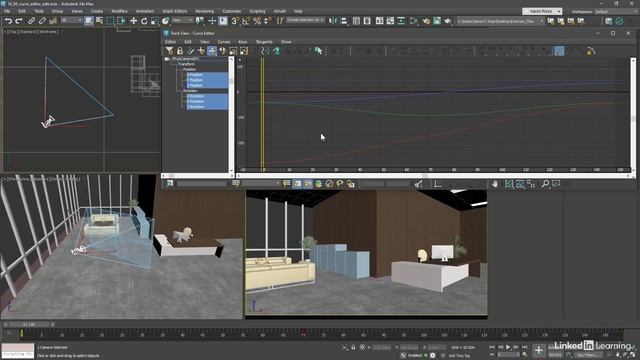This screenshot has height=360, width=640.
Task: Open the Schematic View icon
Action: [x=401, y=21]
